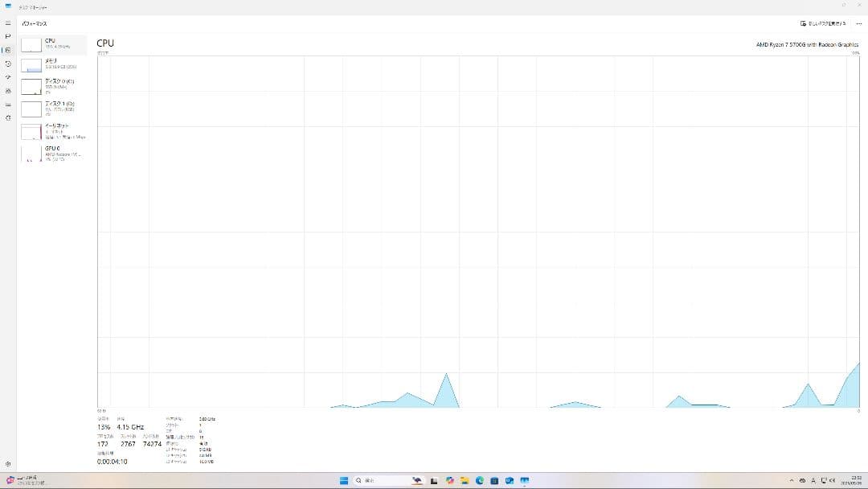Open the Windows Start button on taskbar

click(344, 480)
